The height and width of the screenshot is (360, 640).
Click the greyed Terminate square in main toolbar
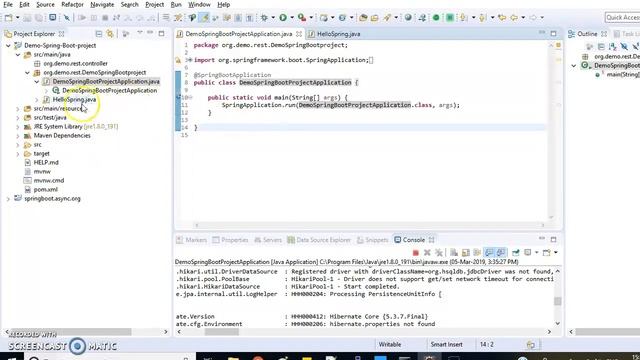tap(105, 18)
